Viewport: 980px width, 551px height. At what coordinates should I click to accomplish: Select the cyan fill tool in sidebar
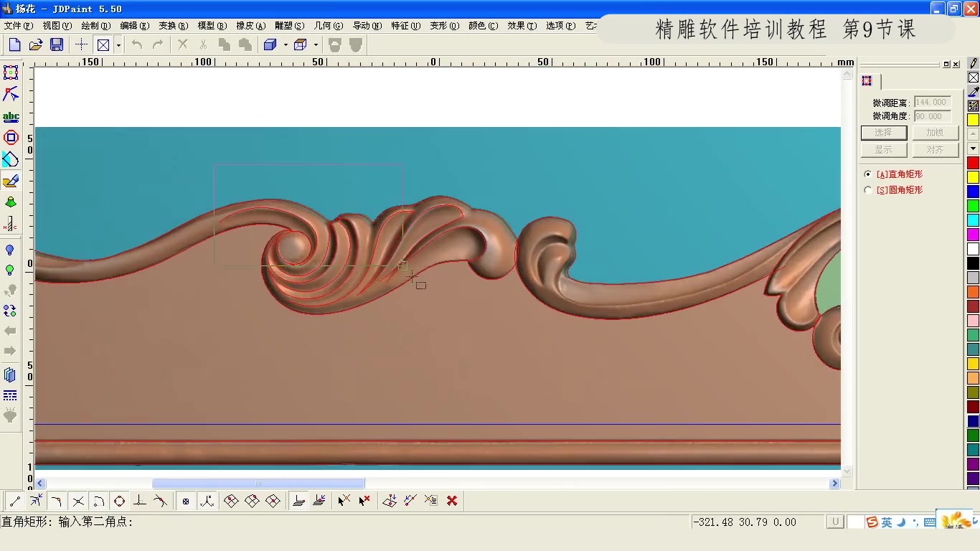11,159
